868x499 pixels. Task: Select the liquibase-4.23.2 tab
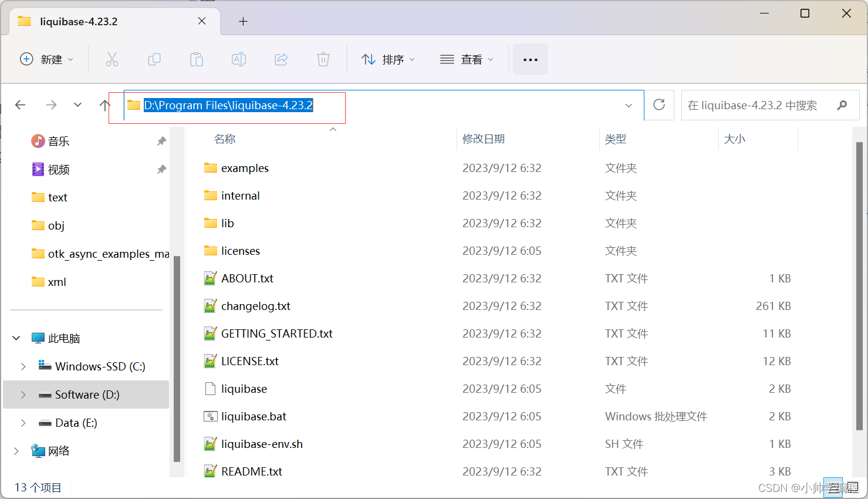point(115,22)
